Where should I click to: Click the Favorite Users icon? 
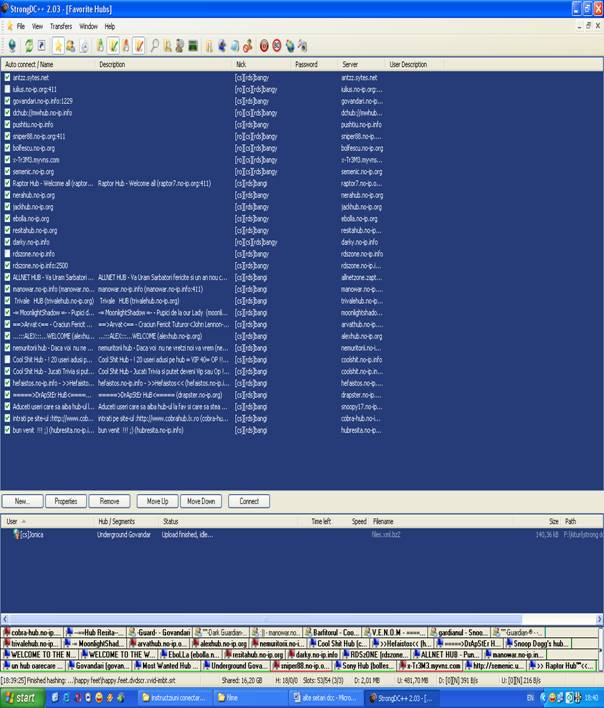pos(70,45)
